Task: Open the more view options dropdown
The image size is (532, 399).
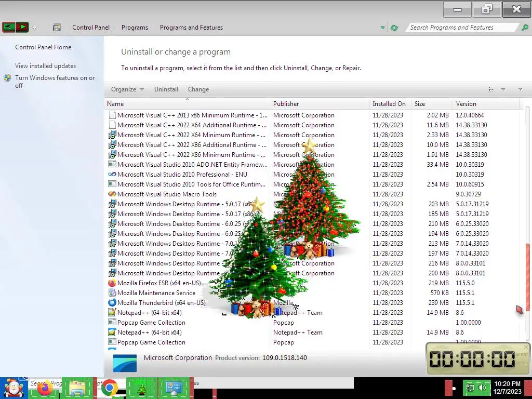Action: [503, 89]
